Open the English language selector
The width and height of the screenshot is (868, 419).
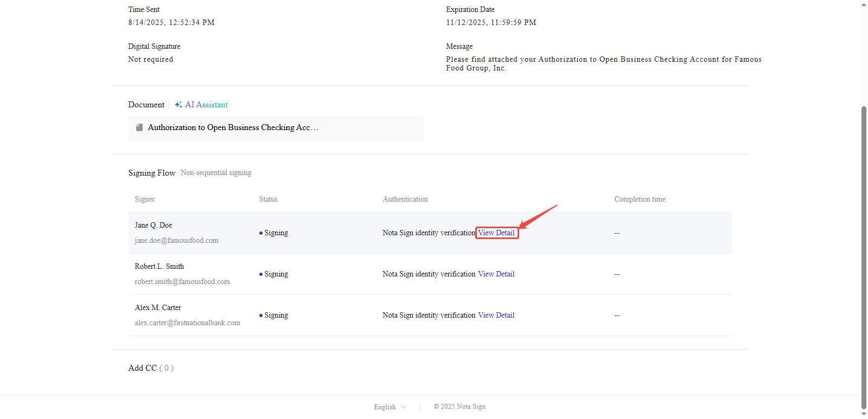[385, 407]
